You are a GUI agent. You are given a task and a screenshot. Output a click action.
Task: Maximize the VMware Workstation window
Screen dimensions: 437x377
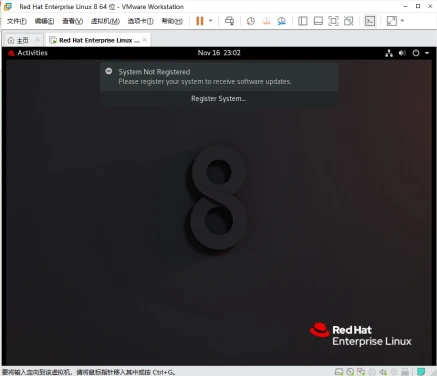coord(418,6)
